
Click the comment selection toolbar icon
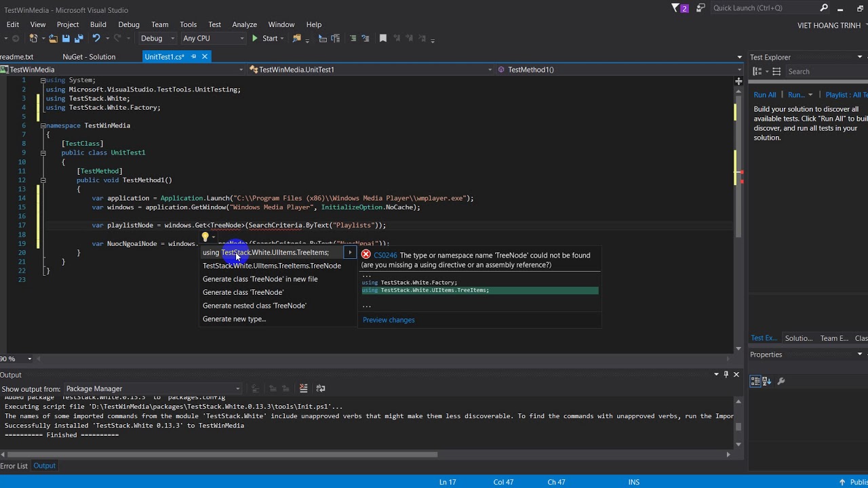point(353,39)
